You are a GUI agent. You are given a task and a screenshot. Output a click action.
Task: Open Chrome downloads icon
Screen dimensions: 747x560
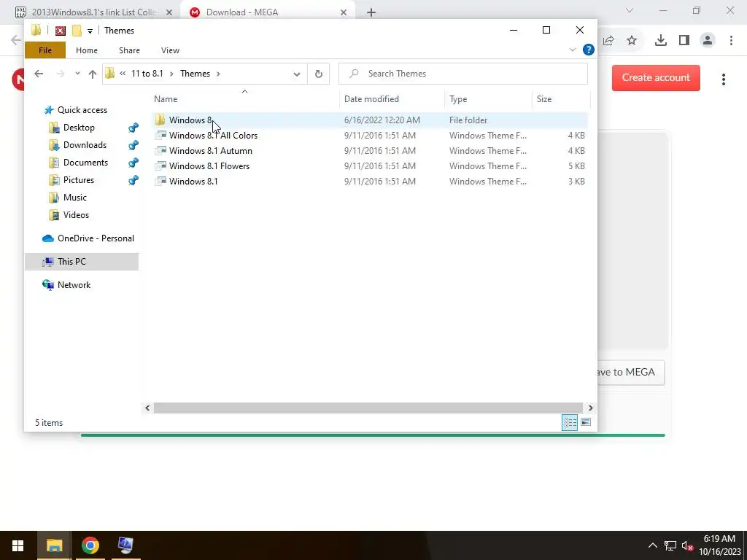click(x=660, y=41)
